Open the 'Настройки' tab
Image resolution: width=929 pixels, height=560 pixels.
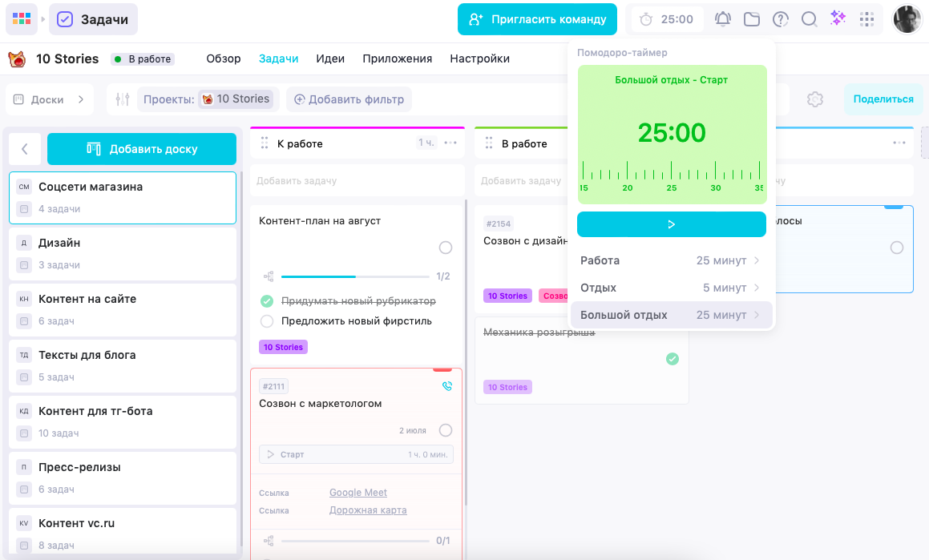coord(479,58)
